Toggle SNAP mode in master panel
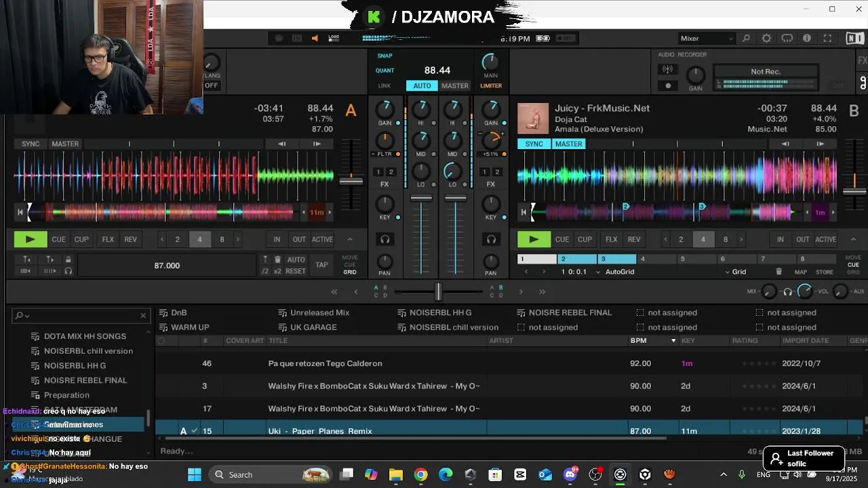 point(384,56)
